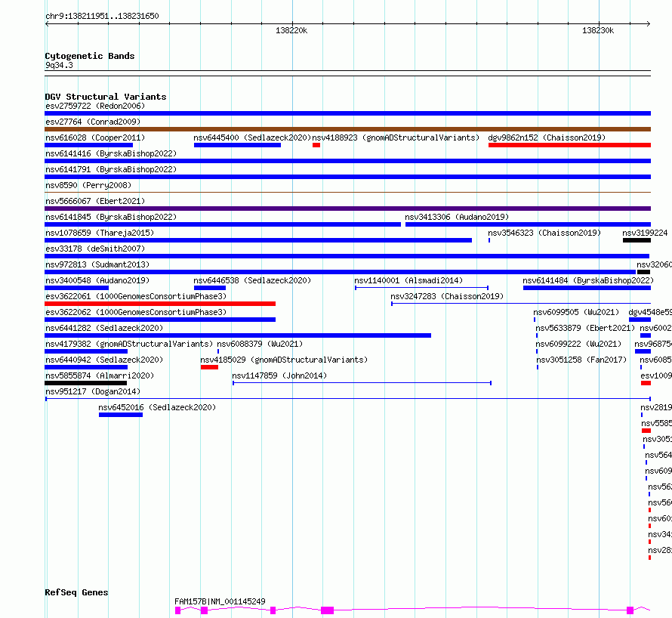Viewport: 672px width, 618px height.
Task: Select the nsv3400548 (Audano2019) label
Action: [x=97, y=280]
